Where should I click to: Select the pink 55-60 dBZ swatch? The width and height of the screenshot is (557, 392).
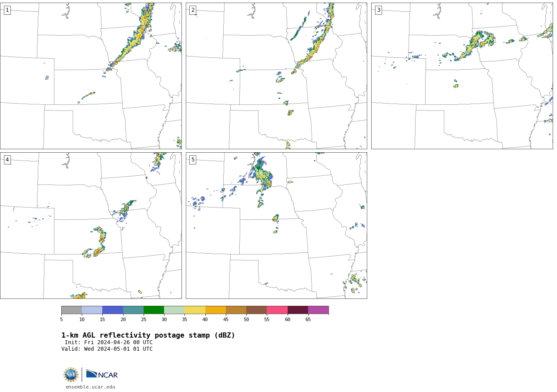[x=277, y=310]
